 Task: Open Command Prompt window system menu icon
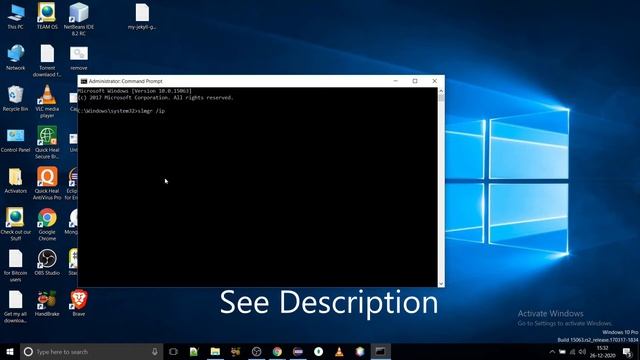coord(84,81)
